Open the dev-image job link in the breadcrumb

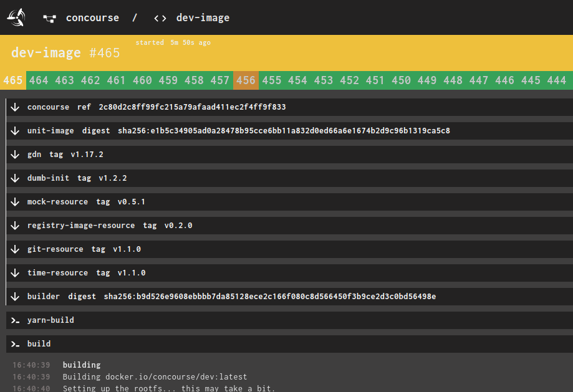(x=203, y=17)
